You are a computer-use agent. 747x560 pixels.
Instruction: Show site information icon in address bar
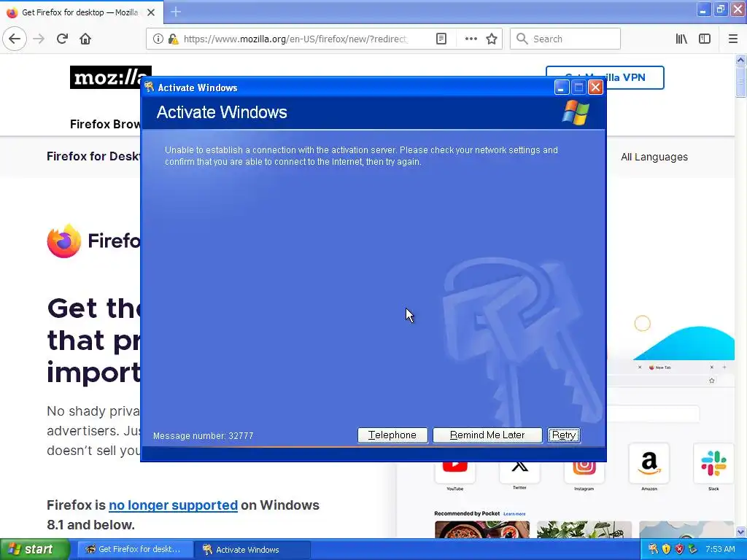coord(158,39)
